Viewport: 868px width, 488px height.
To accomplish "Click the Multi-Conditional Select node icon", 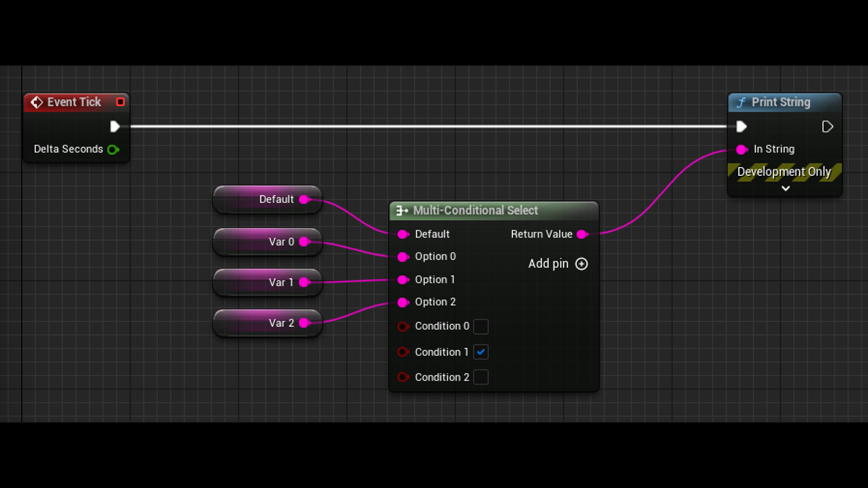I will click(401, 211).
